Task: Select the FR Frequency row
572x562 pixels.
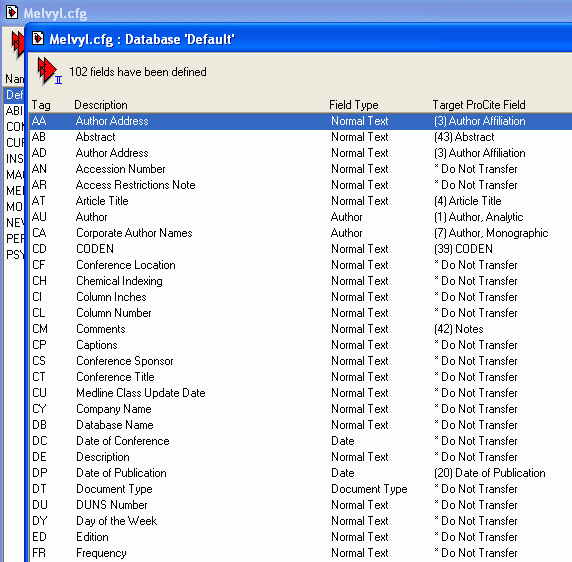Action: pos(301,553)
